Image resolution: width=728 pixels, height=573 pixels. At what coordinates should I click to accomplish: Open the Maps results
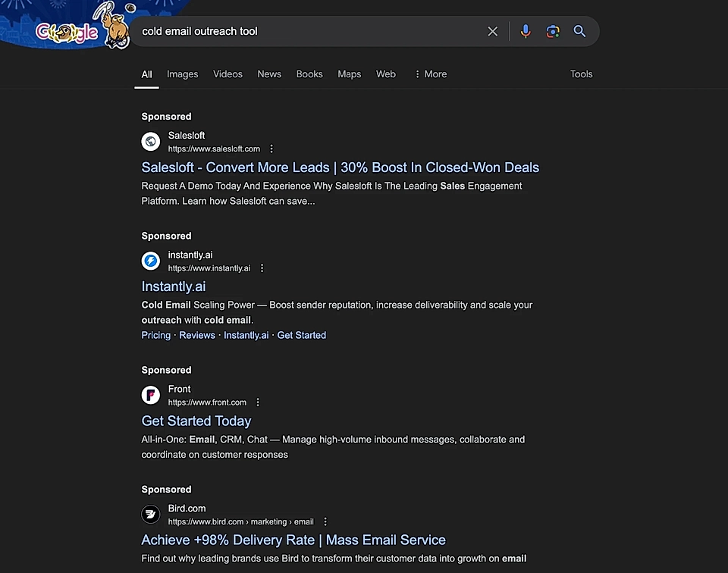pyautogui.click(x=349, y=74)
